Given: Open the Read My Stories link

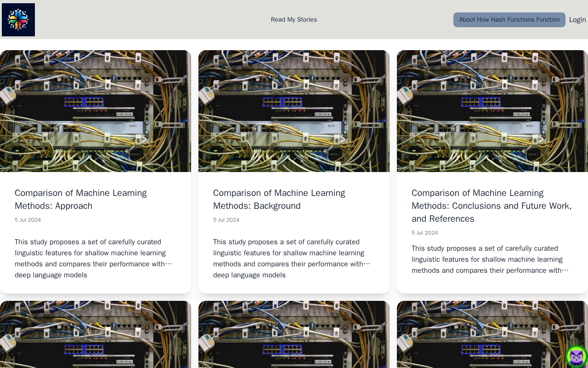Looking at the screenshot, I should pyautogui.click(x=294, y=20).
